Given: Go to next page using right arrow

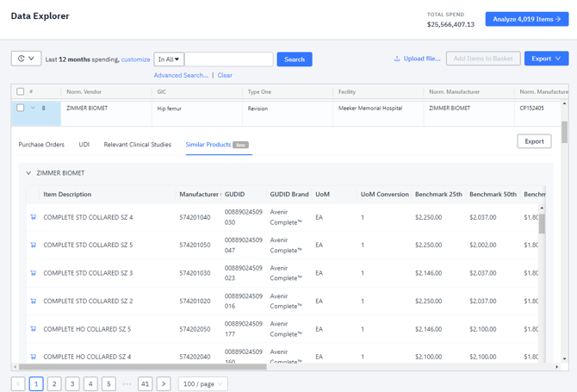Looking at the screenshot, I should (164, 383).
